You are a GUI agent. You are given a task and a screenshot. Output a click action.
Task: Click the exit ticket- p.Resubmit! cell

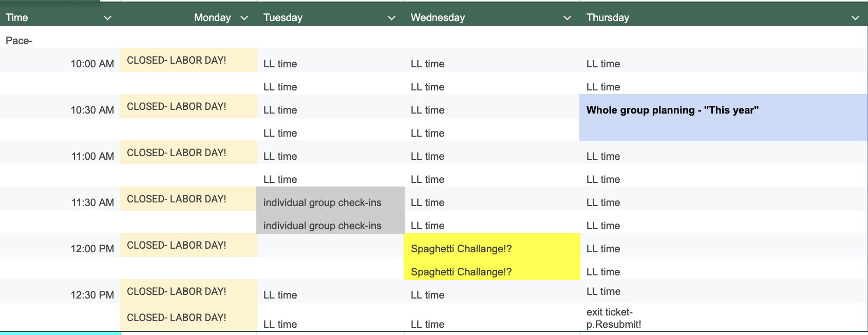tap(724, 318)
